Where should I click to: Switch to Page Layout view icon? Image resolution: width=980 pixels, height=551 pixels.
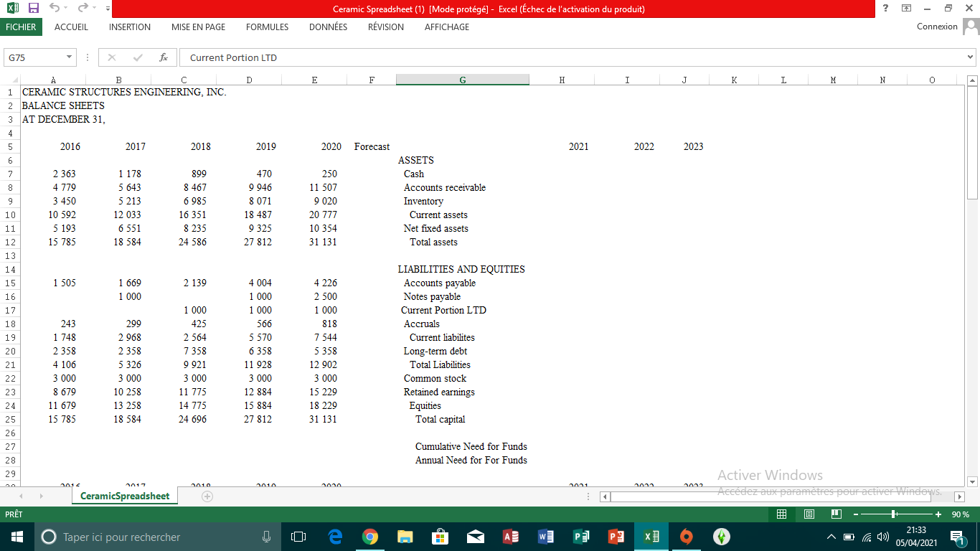pyautogui.click(x=809, y=514)
